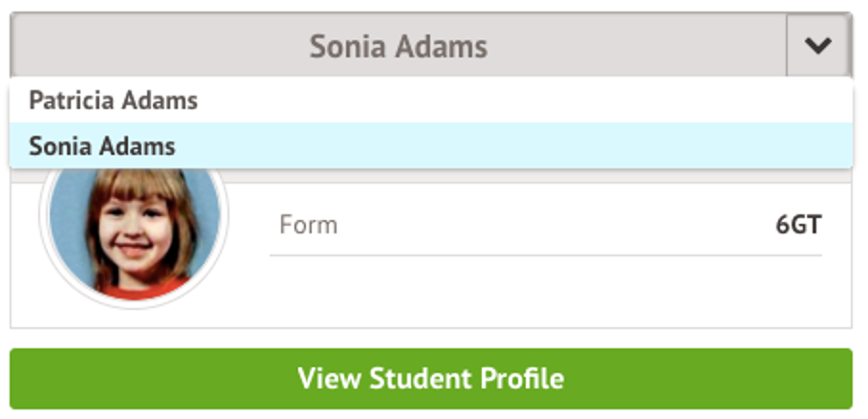Click the chevron-down arrow icon
This screenshot has width=868, height=419.
point(817,46)
